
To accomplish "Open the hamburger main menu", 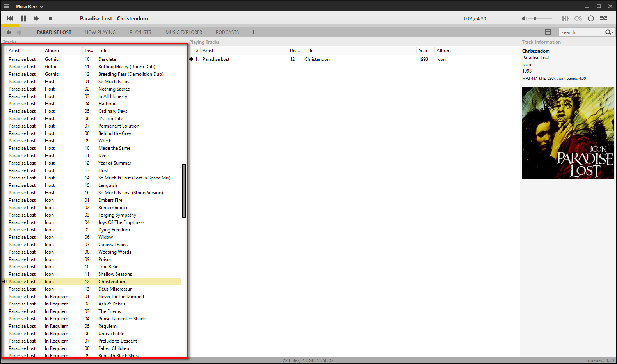I will point(6,6).
